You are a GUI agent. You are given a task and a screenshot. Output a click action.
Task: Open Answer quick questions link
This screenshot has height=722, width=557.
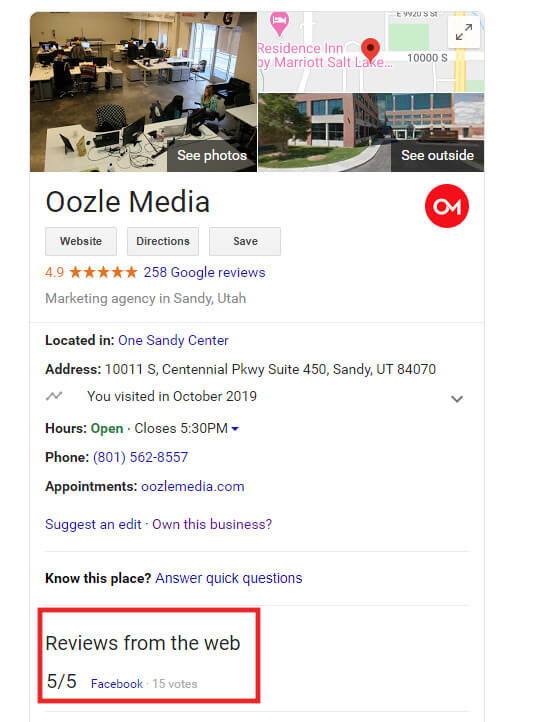point(229,578)
